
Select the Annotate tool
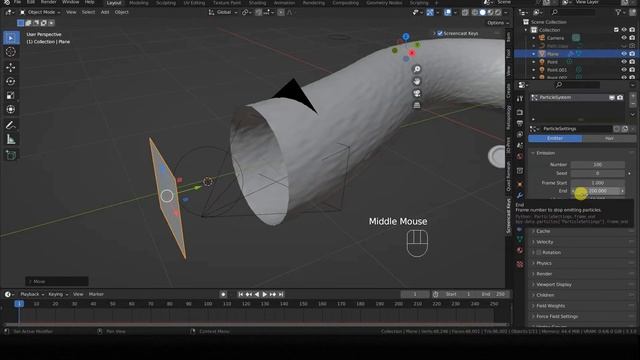click(x=11, y=125)
